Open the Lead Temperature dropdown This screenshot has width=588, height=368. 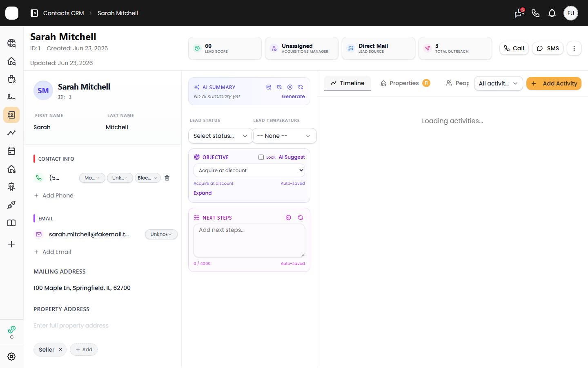285,136
